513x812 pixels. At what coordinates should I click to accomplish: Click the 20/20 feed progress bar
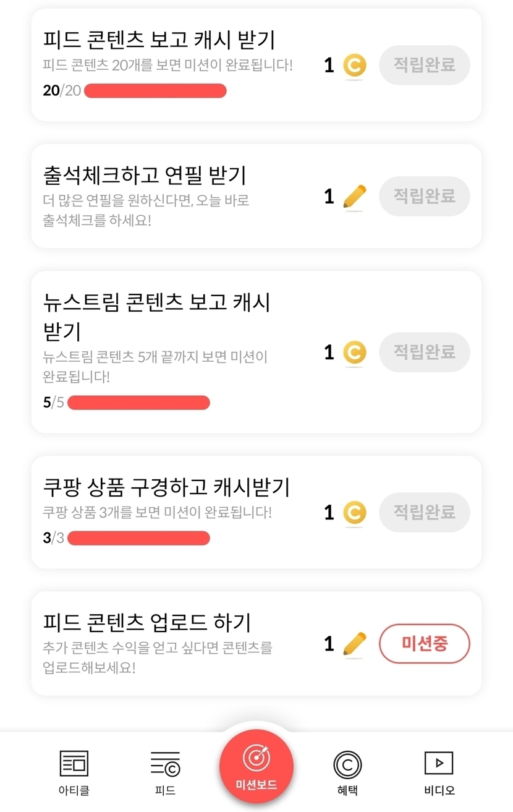[x=155, y=91]
